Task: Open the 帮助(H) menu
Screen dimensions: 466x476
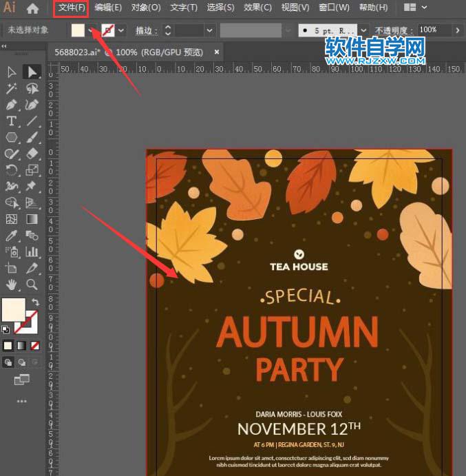Action: tap(373, 8)
